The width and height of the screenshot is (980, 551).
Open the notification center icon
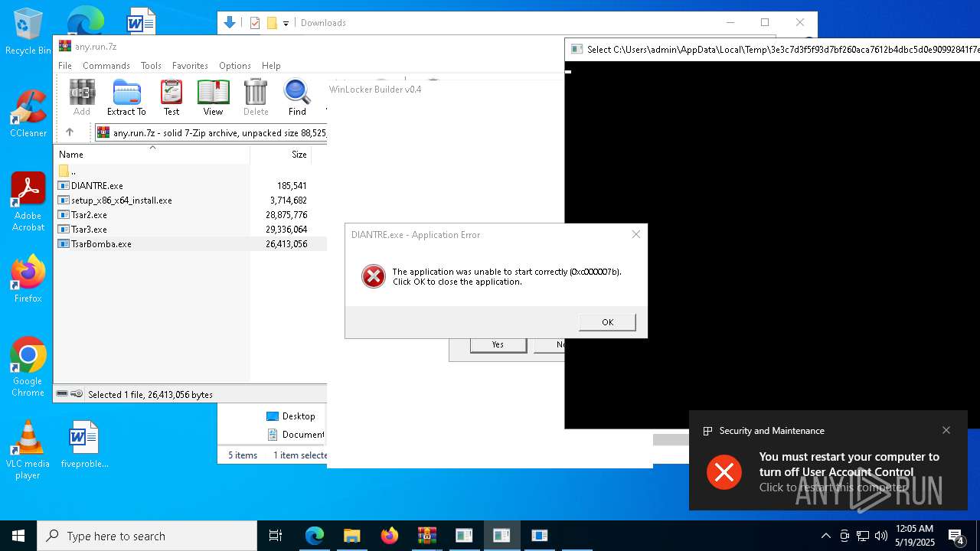(x=956, y=536)
